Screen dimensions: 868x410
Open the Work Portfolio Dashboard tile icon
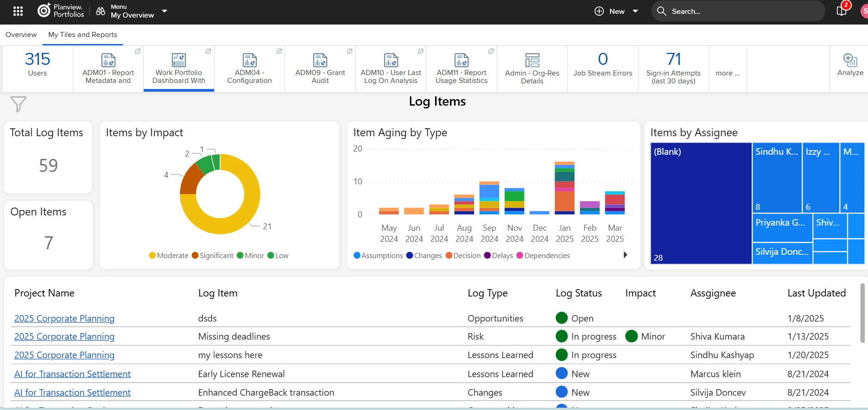coord(179,60)
